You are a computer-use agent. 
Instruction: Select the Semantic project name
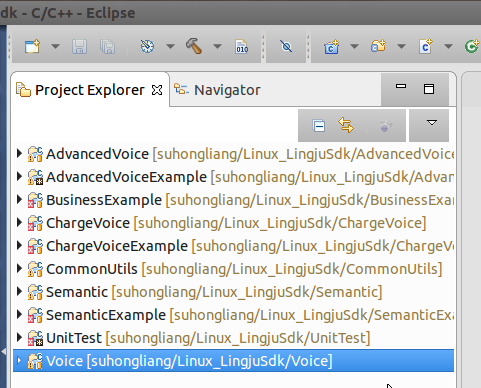[x=77, y=292]
